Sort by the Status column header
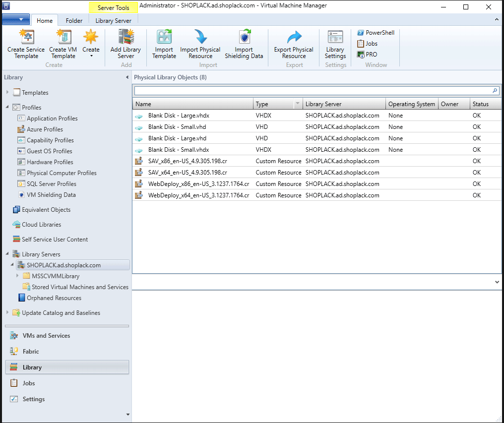The height and width of the screenshot is (423, 504). click(x=485, y=104)
